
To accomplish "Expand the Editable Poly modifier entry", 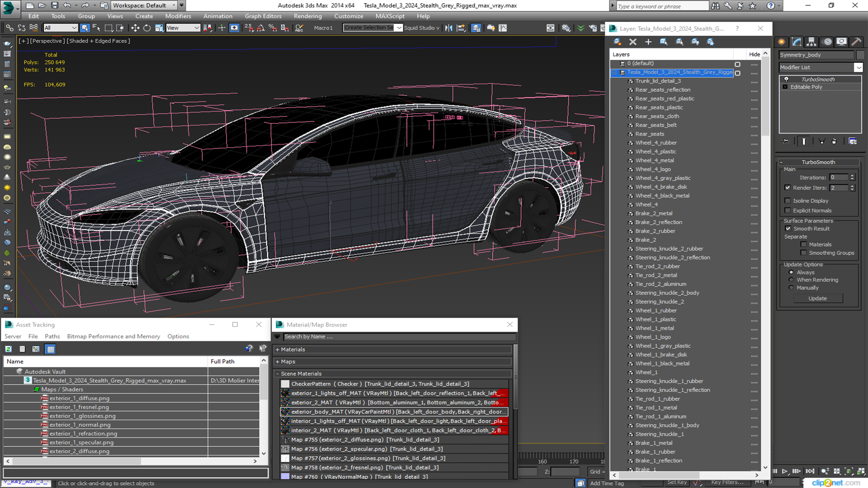I will point(785,87).
